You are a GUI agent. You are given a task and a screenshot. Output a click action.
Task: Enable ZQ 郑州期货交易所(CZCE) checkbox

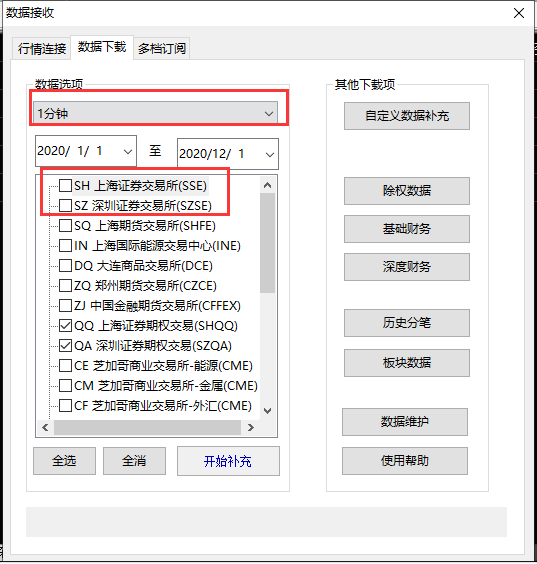pos(65,286)
